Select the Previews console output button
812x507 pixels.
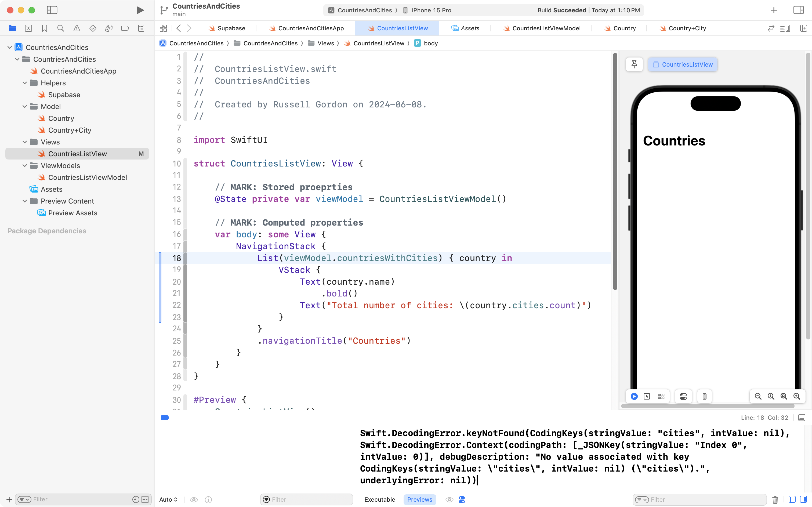[x=419, y=500]
